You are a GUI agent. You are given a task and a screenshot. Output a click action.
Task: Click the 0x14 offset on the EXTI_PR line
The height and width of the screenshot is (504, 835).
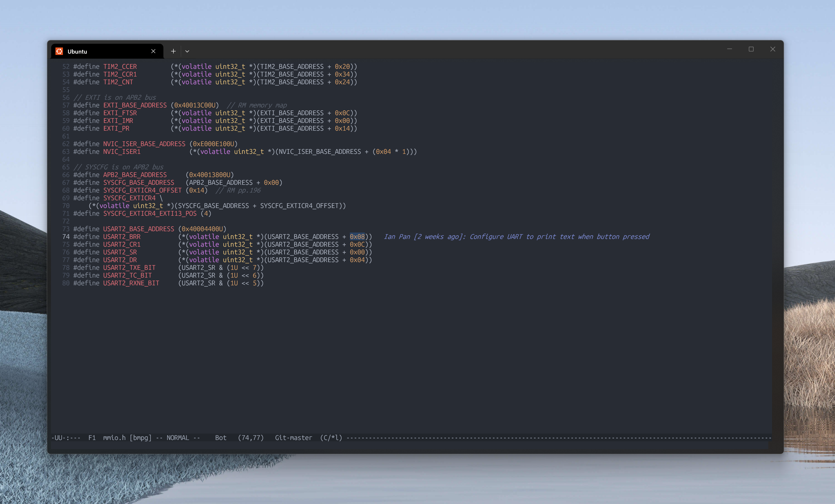click(x=342, y=129)
